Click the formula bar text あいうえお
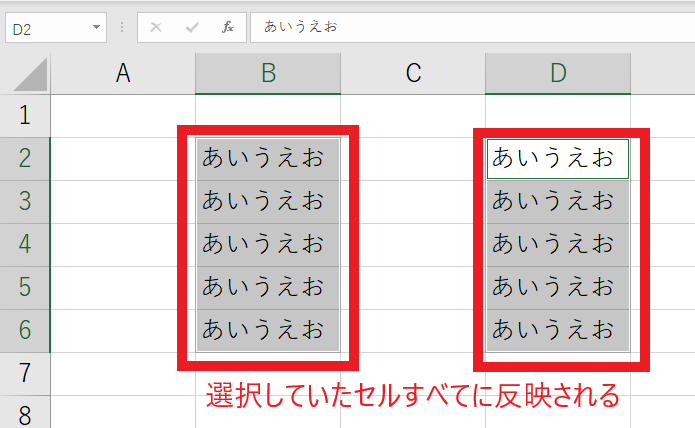 pyautogui.click(x=301, y=27)
